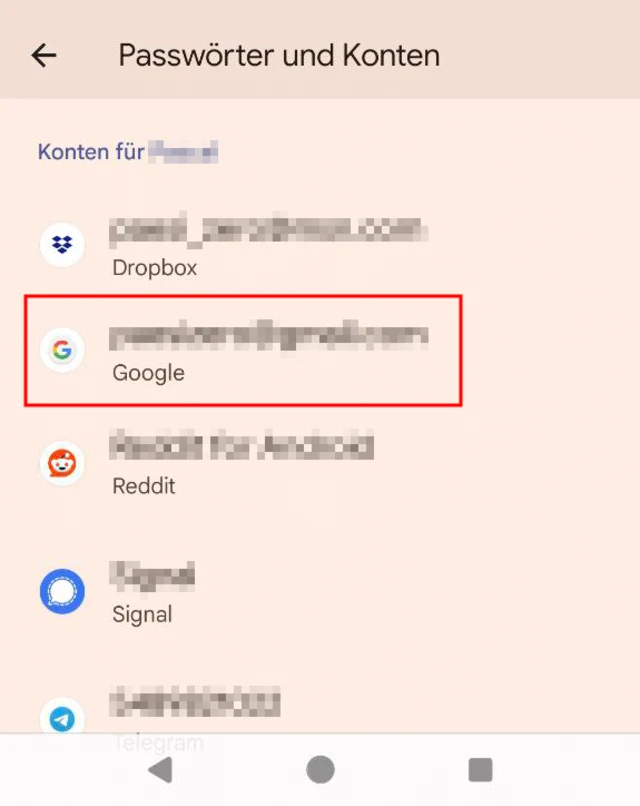Click the Reddit label text

coord(144,486)
